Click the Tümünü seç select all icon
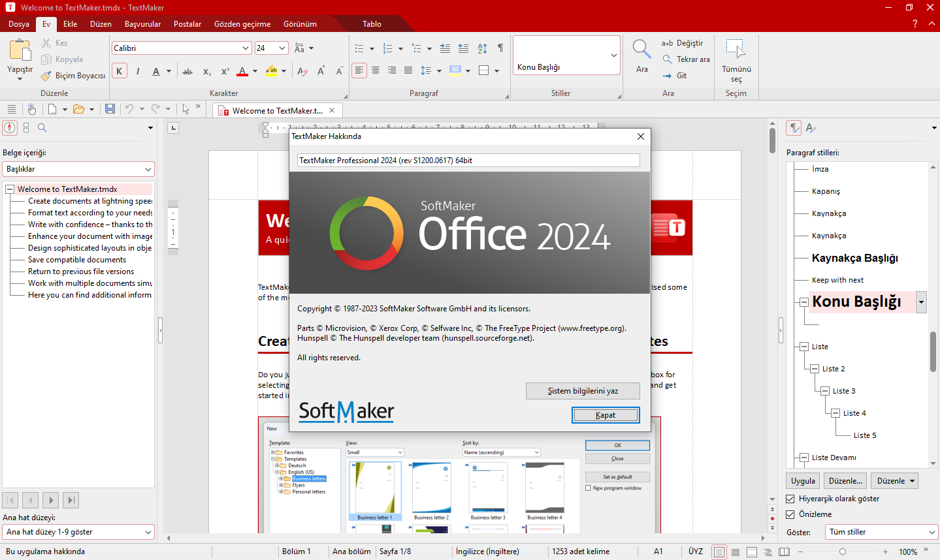Viewport: 940px width, 560px height. point(736,50)
